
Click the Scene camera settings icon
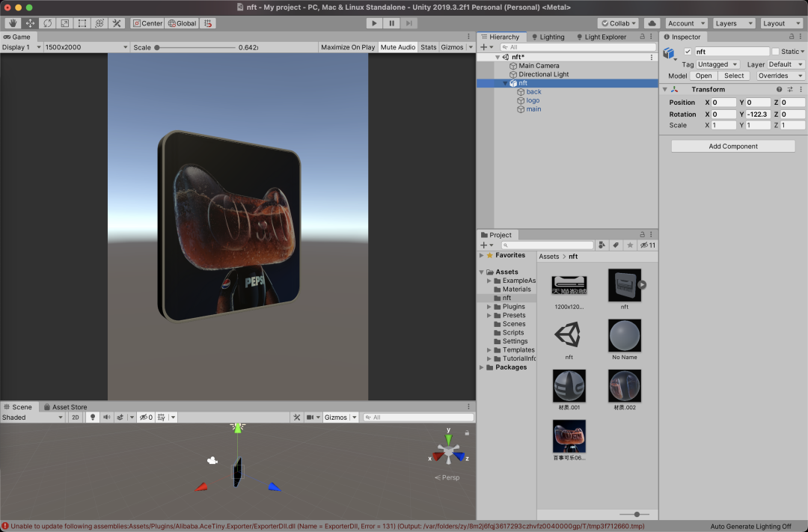point(310,417)
